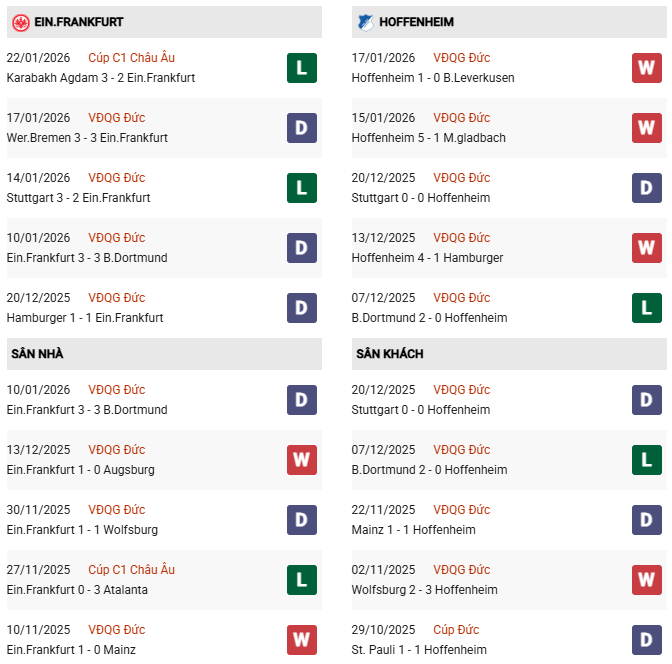Image resolution: width=672 pixels, height=664 pixels.
Task: Click the D badge for St. Pauli match
Action: point(646,639)
